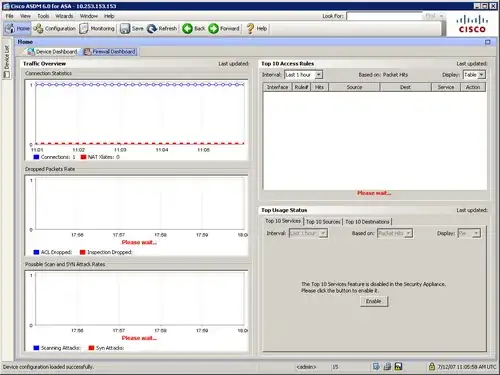Open the Monitoring section

click(x=97, y=29)
